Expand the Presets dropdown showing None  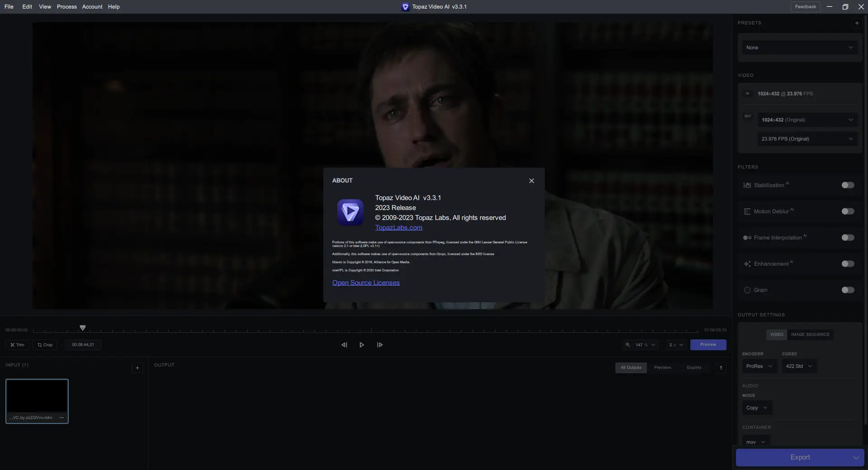coord(800,47)
